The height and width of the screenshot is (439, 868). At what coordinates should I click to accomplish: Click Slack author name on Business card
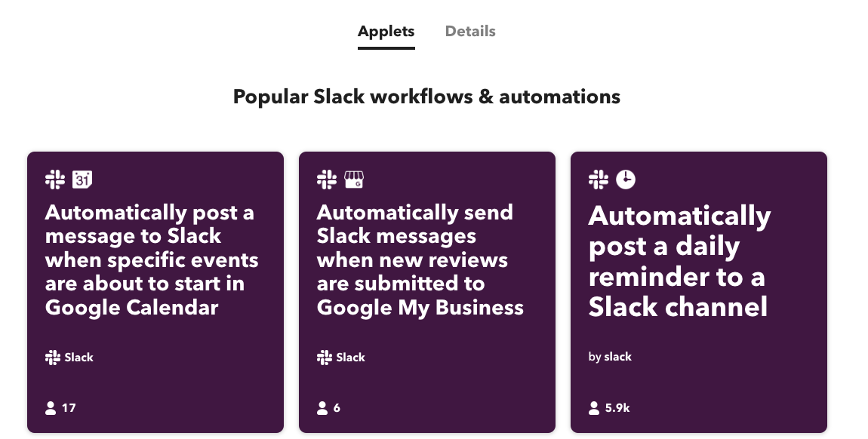[x=351, y=358]
